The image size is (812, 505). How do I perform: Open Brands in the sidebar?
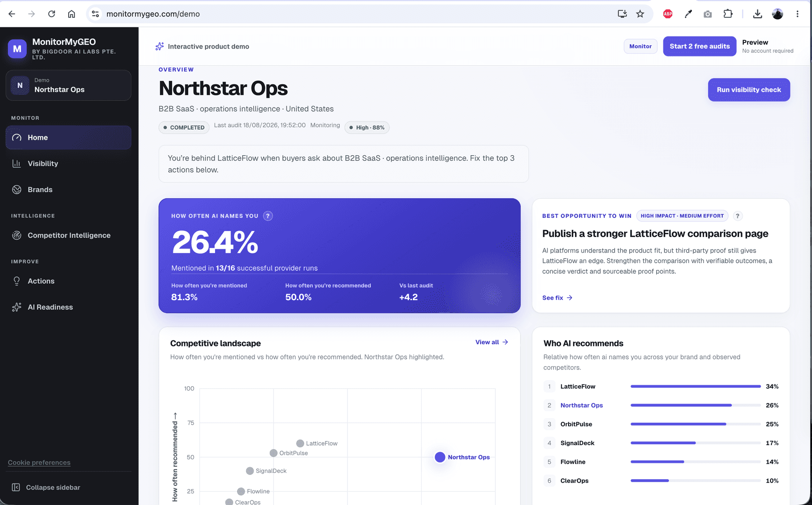pyautogui.click(x=68, y=189)
